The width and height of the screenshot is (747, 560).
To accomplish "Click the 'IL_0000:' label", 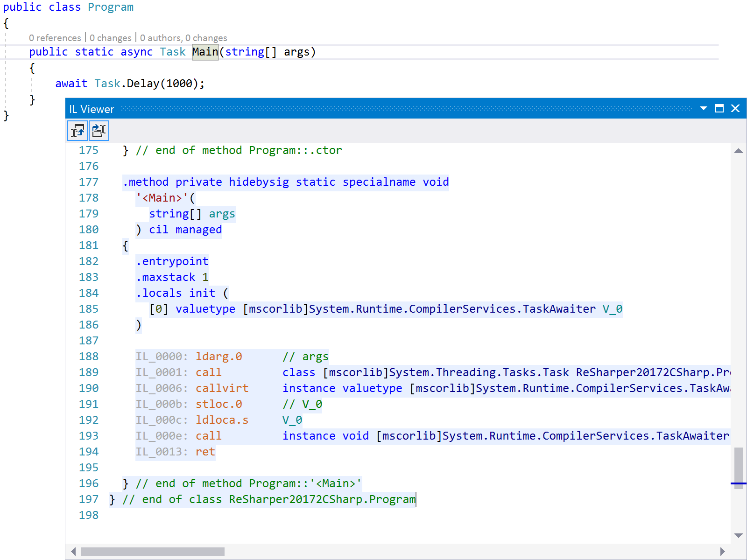I will 162,357.
